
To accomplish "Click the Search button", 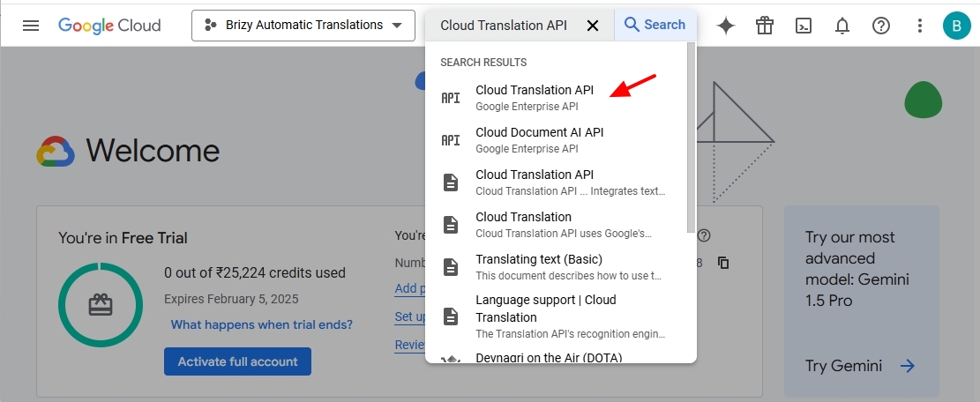I will point(655,25).
